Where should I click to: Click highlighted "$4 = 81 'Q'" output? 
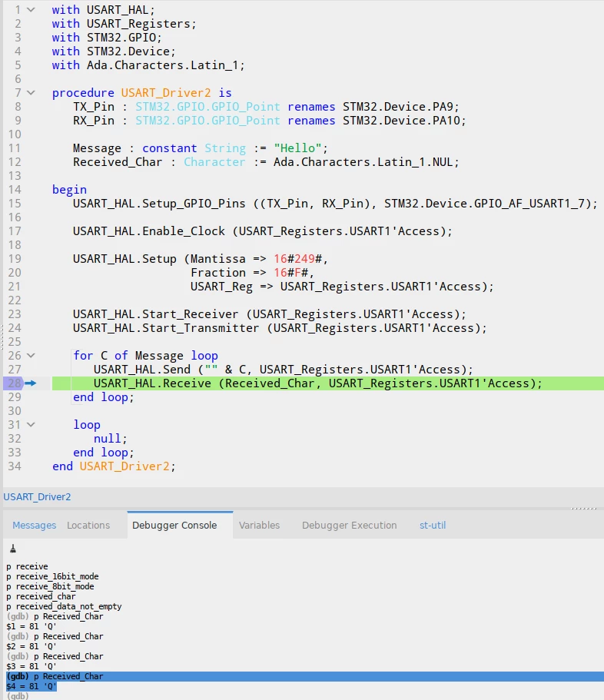coord(32,686)
